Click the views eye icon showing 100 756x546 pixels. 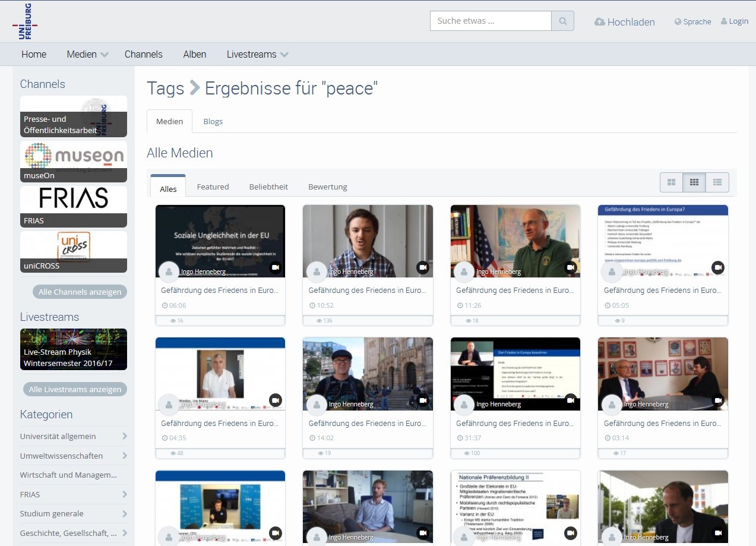pos(467,454)
